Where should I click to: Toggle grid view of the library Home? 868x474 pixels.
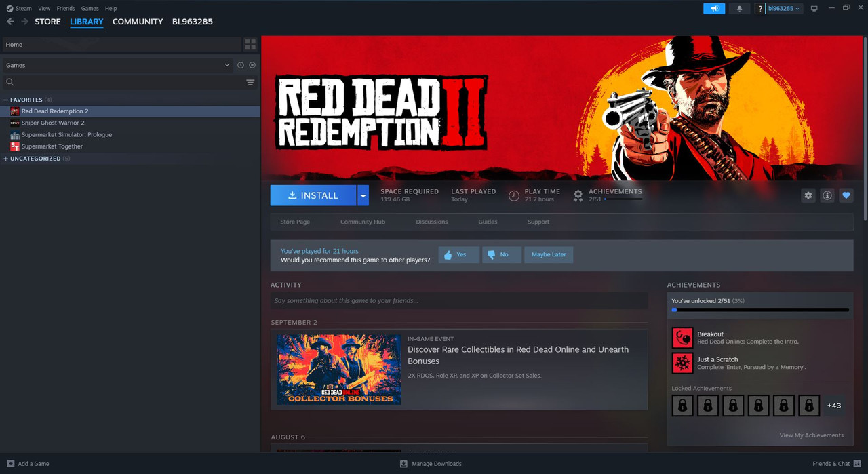(x=251, y=44)
